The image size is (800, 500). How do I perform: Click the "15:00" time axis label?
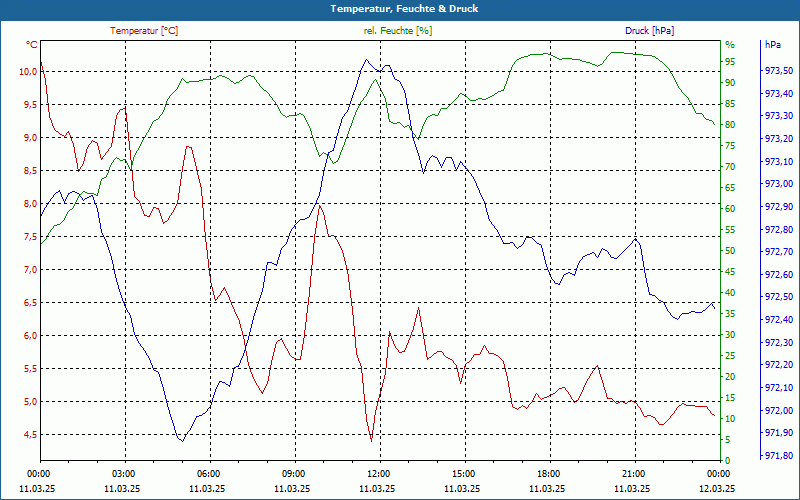pos(463,474)
